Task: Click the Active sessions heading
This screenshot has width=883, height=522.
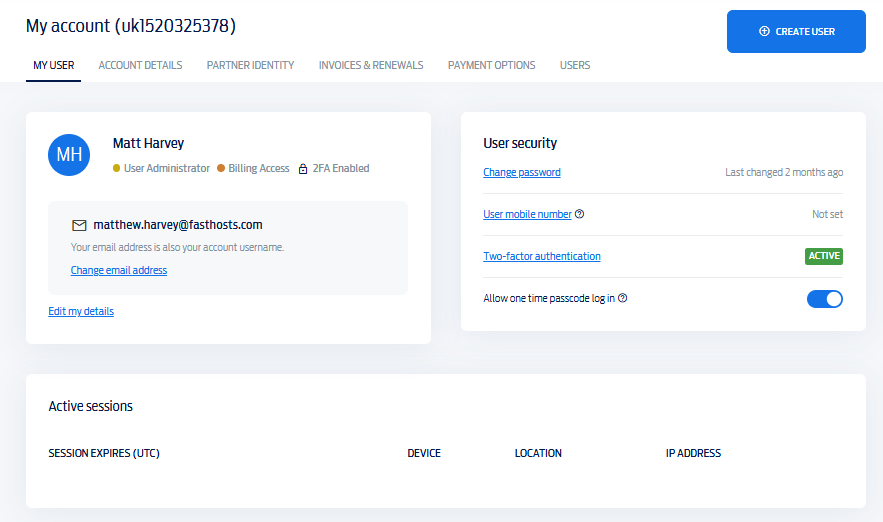Action: tap(91, 406)
